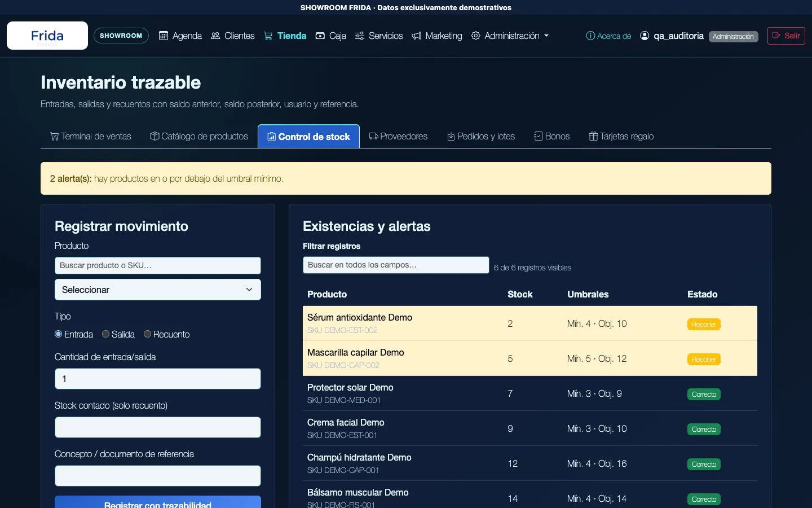This screenshot has width=812, height=508.
Task: Click the Bonos check icon
Action: pos(539,136)
